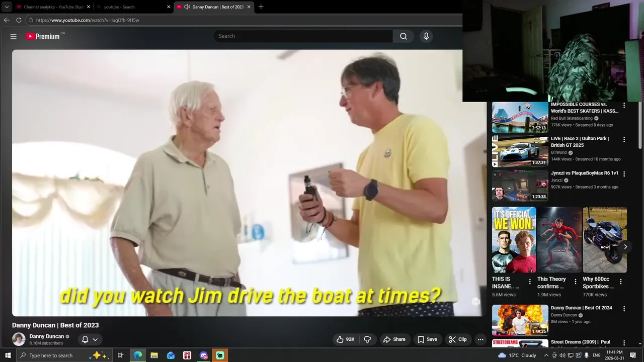
Task: Save video to a playlist
Action: 427,339
